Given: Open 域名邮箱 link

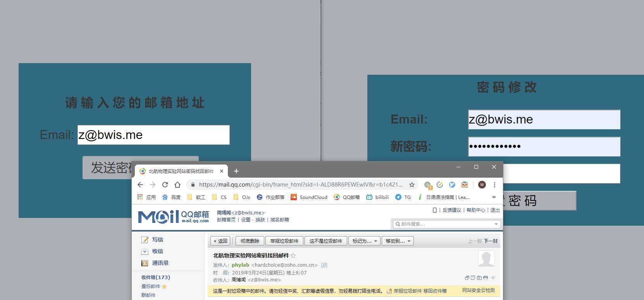Looking at the screenshot, I should [x=280, y=219].
